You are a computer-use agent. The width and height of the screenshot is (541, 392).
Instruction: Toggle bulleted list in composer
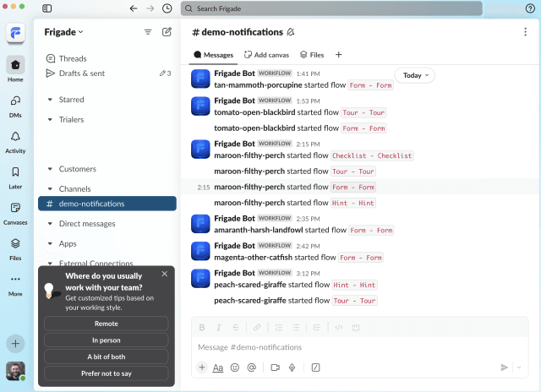point(295,327)
